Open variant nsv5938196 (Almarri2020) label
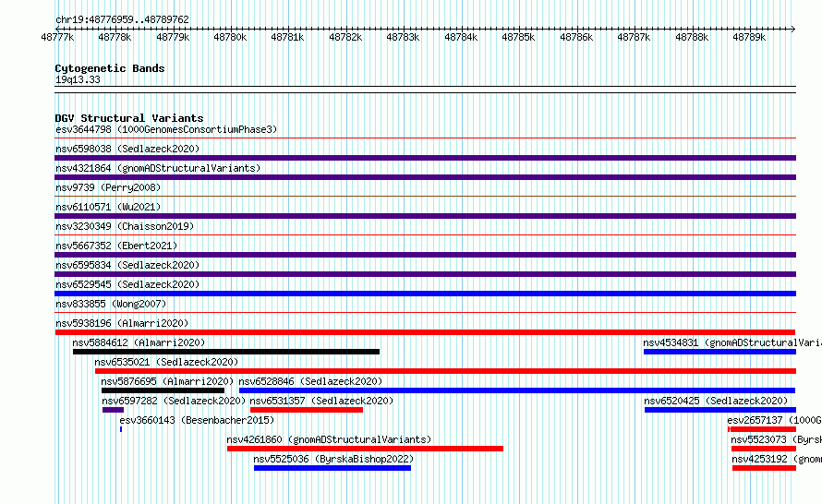Screen dimensions: 822x504 [122, 323]
